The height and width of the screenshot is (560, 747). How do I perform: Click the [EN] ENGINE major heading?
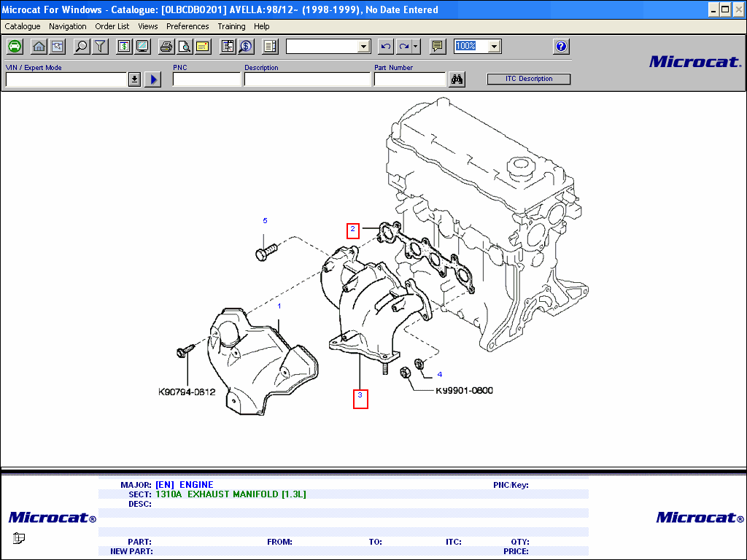pyautogui.click(x=185, y=485)
